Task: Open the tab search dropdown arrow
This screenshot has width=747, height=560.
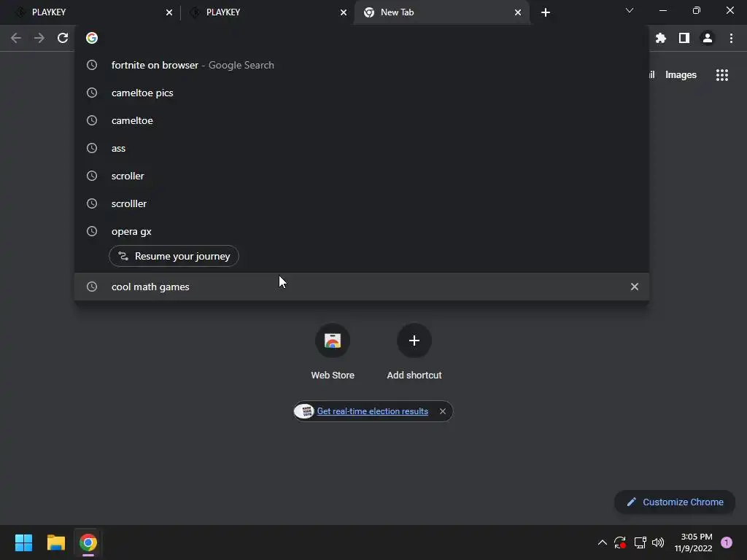Action: click(630, 10)
